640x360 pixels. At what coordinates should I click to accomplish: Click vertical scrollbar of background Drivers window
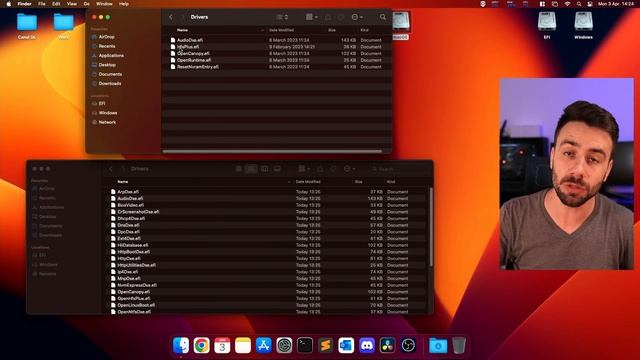431,227
